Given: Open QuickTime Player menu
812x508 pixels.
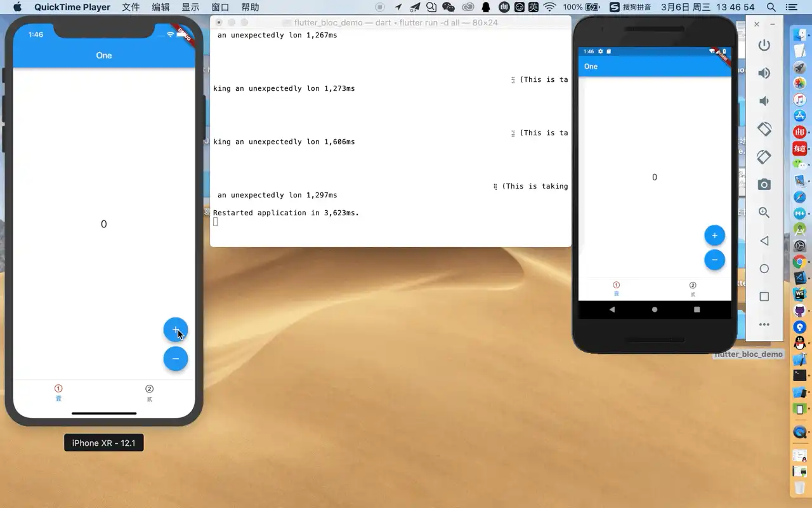Looking at the screenshot, I should click(x=72, y=7).
